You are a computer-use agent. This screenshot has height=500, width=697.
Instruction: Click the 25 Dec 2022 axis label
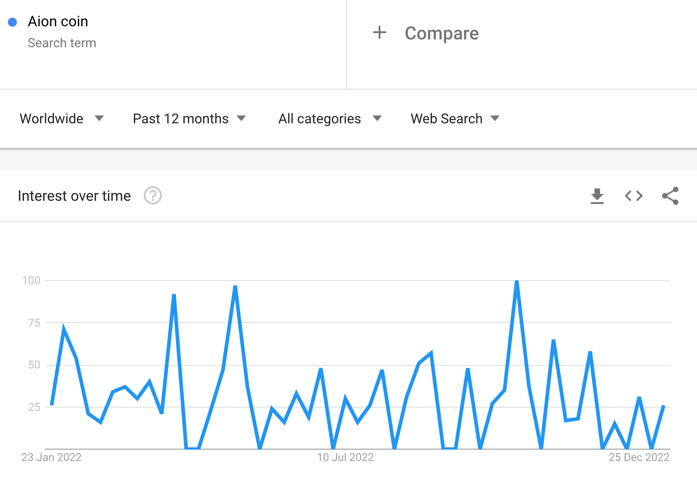point(639,457)
